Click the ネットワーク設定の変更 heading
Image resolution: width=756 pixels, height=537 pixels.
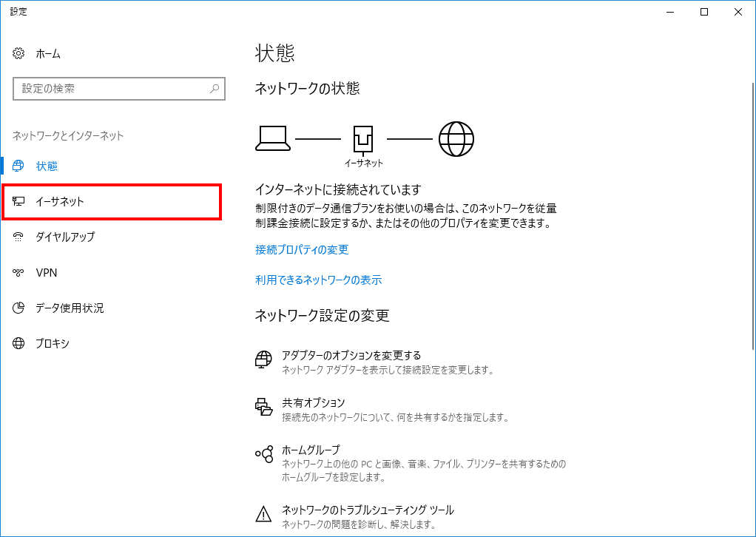(322, 315)
